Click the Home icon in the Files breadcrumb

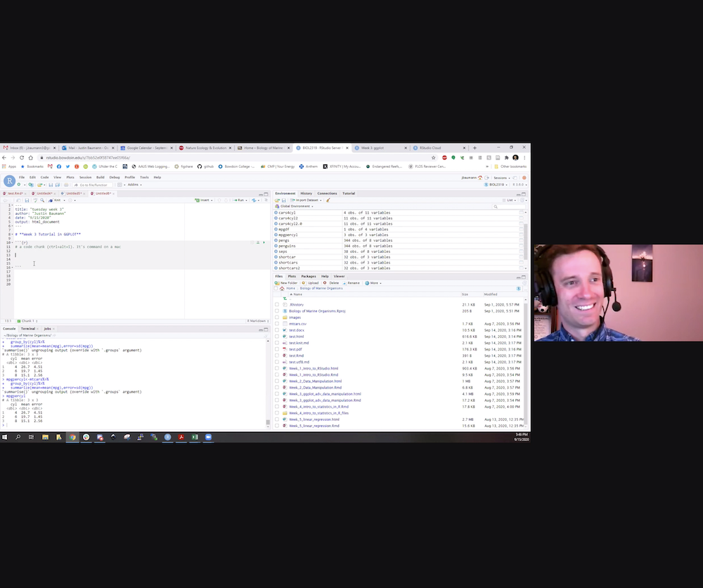[x=282, y=289]
